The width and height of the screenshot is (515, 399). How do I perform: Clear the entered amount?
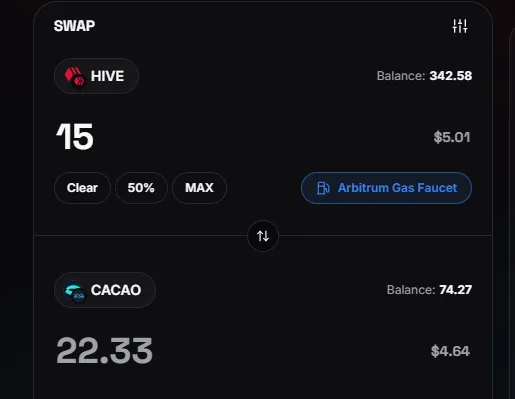[82, 188]
